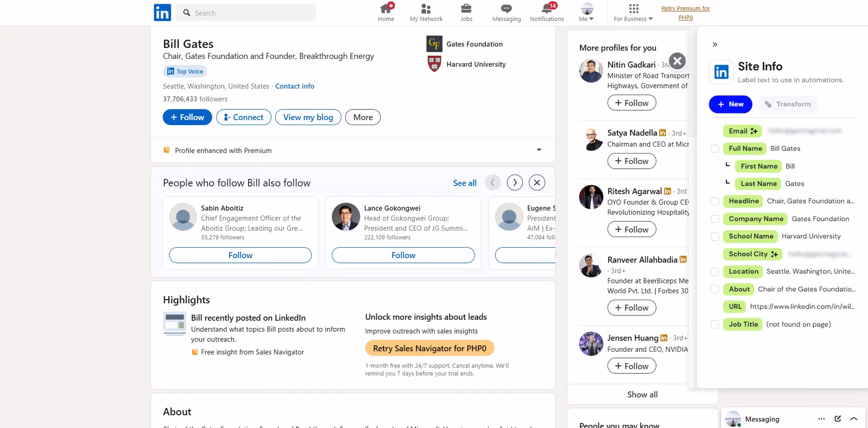Select the Email label tag
Viewport: 868px width, 428px height.
click(x=742, y=131)
